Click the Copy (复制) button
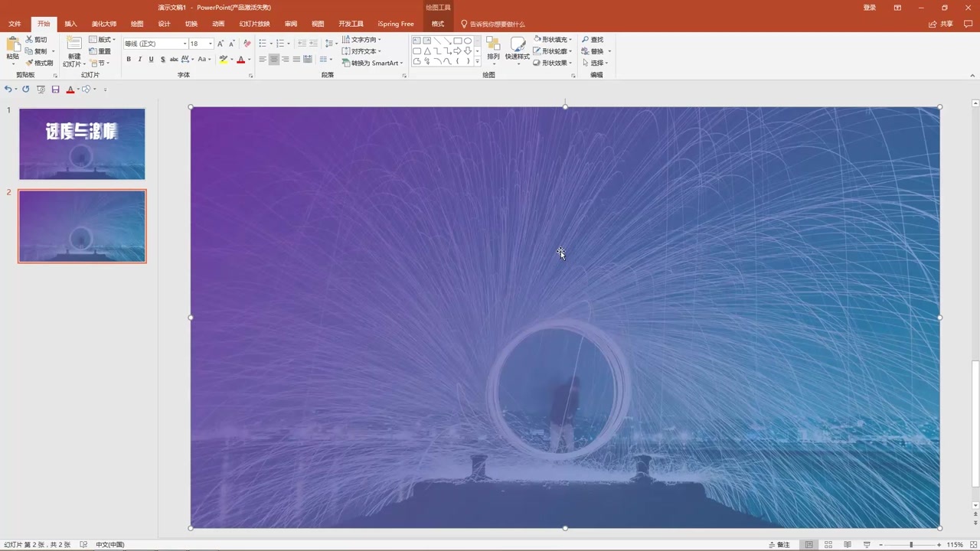The height and width of the screenshot is (551, 980). 36,51
